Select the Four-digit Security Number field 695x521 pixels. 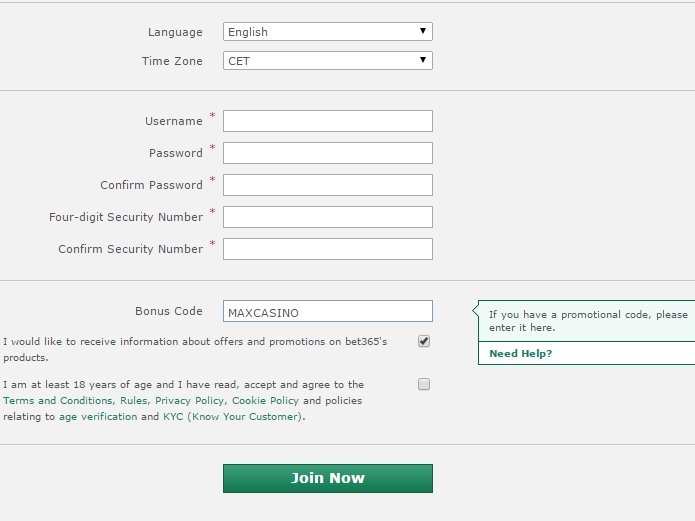327,217
